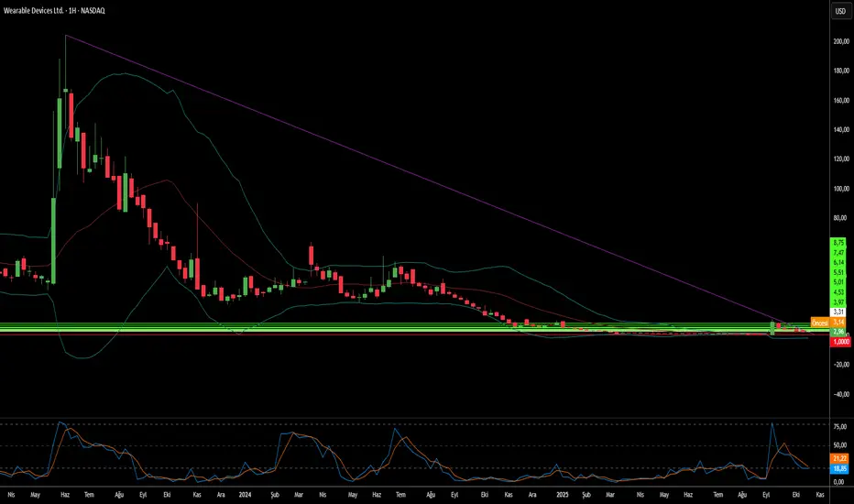This screenshot has height=504, width=854.
Task: Click the green 8,75 level label
Action: tap(838, 243)
